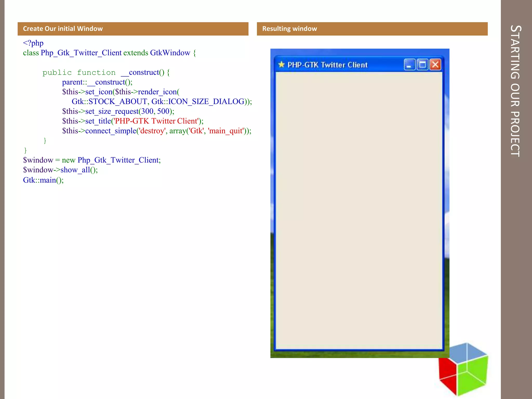
Task: Click the 'parent::__construct();' line
Action: click(x=97, y=82)
